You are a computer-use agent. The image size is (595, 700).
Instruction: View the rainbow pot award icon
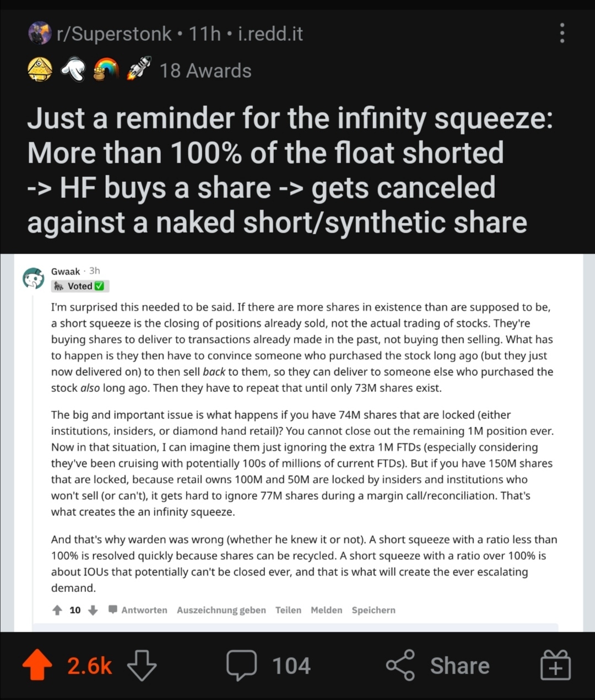[106, 70]
